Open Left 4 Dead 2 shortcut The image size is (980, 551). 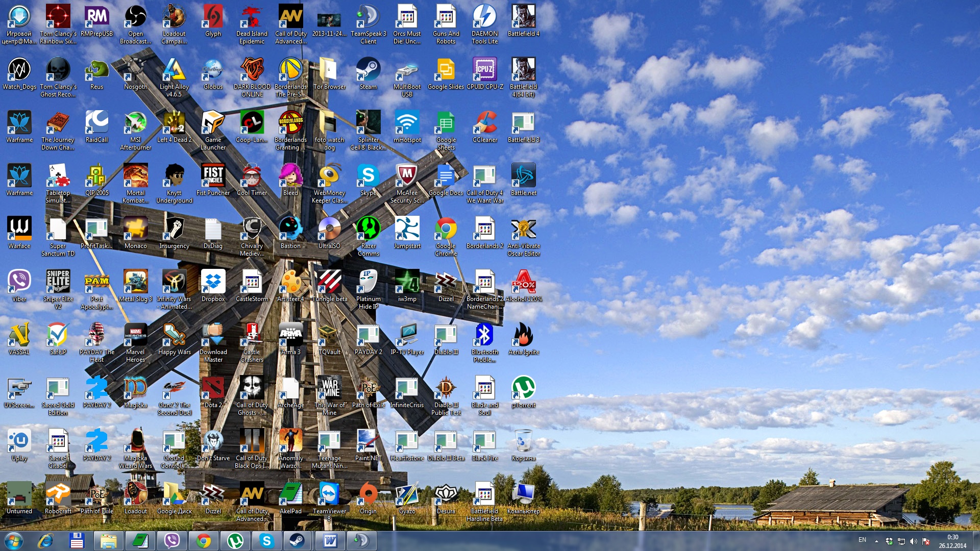[x=174, y=127]
